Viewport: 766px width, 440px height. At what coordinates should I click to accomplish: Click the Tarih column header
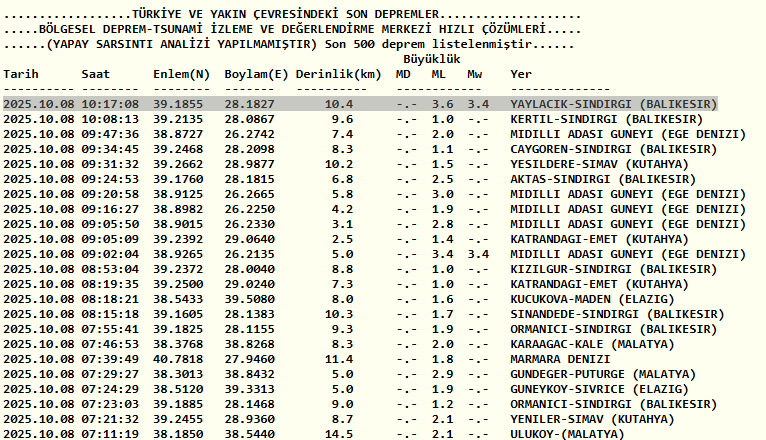coord(21,74)
